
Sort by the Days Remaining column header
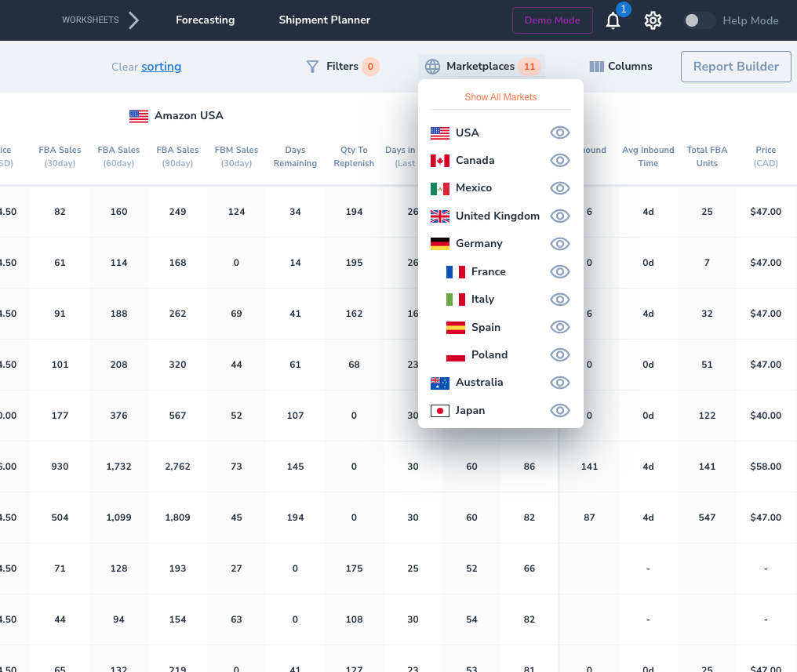295,157
